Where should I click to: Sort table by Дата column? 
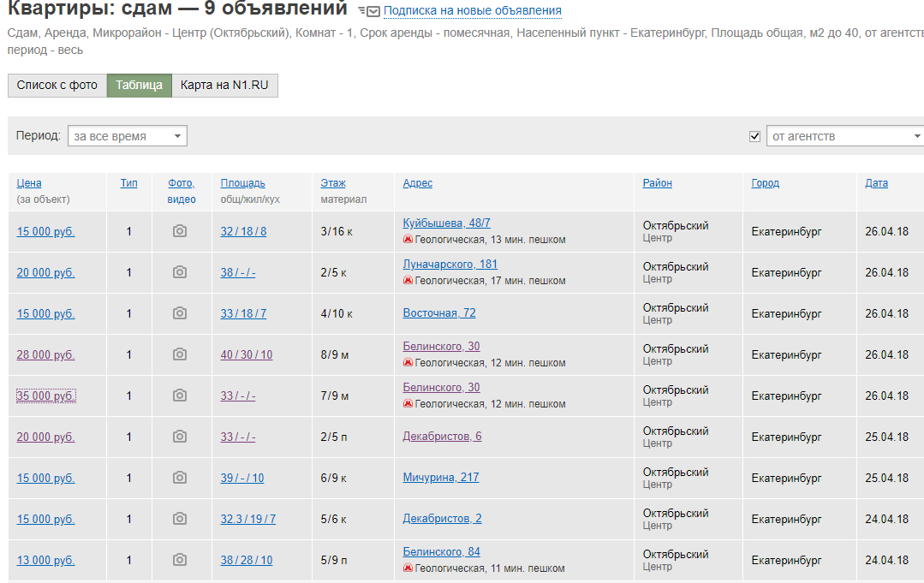(x=876, y=183)
